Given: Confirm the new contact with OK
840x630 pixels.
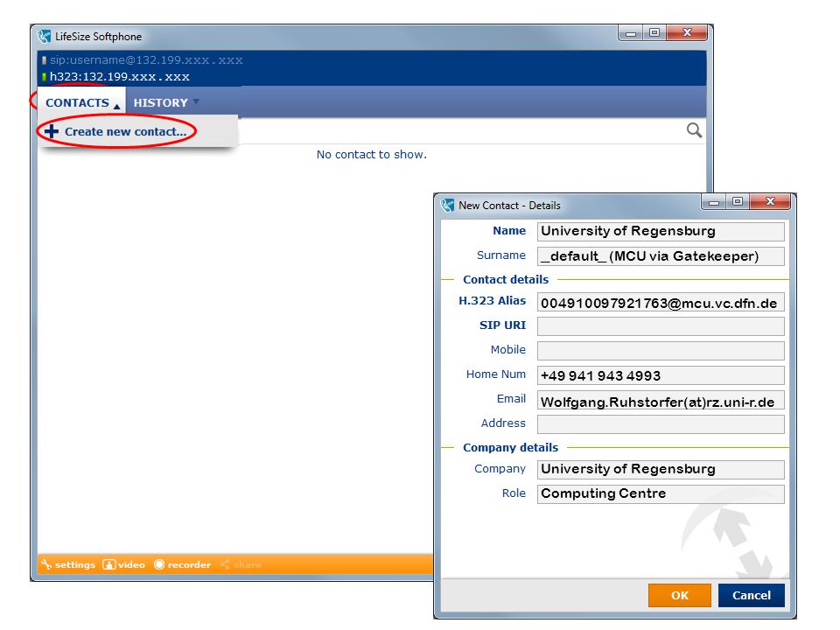Looking at the screenshot, I should click(679, 595).
